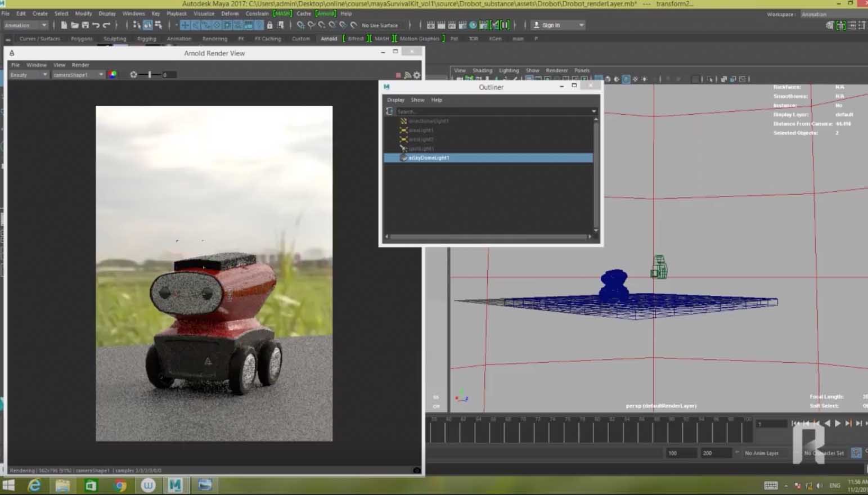Open the Lighting menu in viewport panel

coord(509,70)
